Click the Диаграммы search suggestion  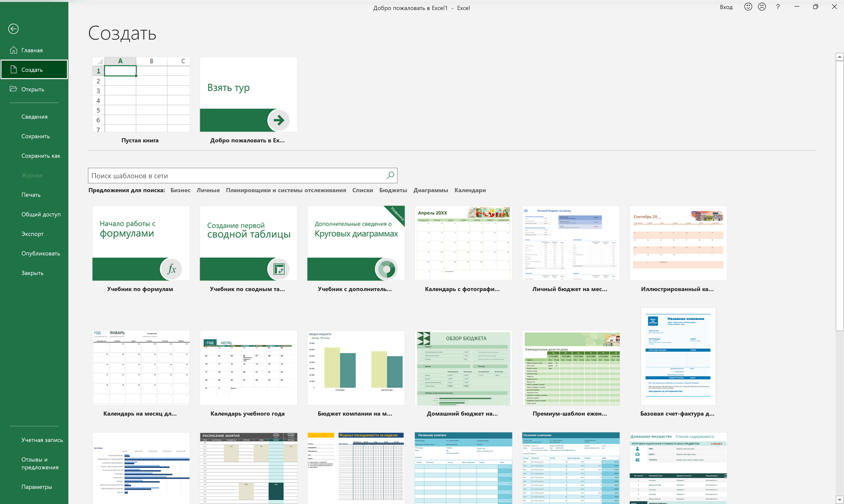click(431, 190)
